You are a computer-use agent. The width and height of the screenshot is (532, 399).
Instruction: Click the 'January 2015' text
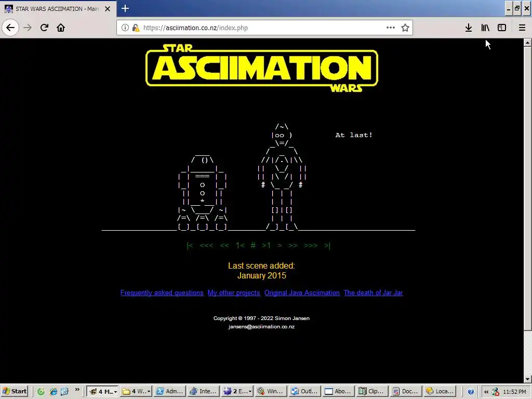click(262, 275)
